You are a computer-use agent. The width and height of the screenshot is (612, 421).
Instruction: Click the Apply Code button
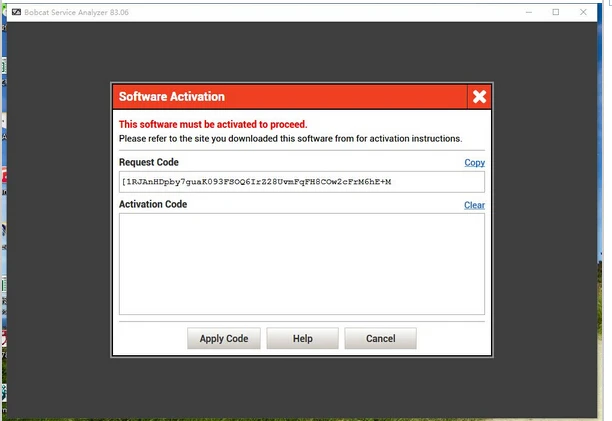click(224, 338)
